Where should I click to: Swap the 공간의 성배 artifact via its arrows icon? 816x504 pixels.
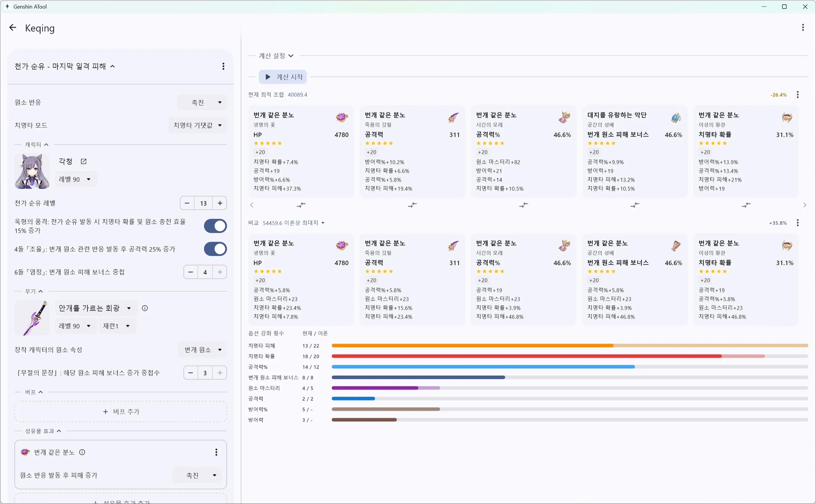coord(635,205)
